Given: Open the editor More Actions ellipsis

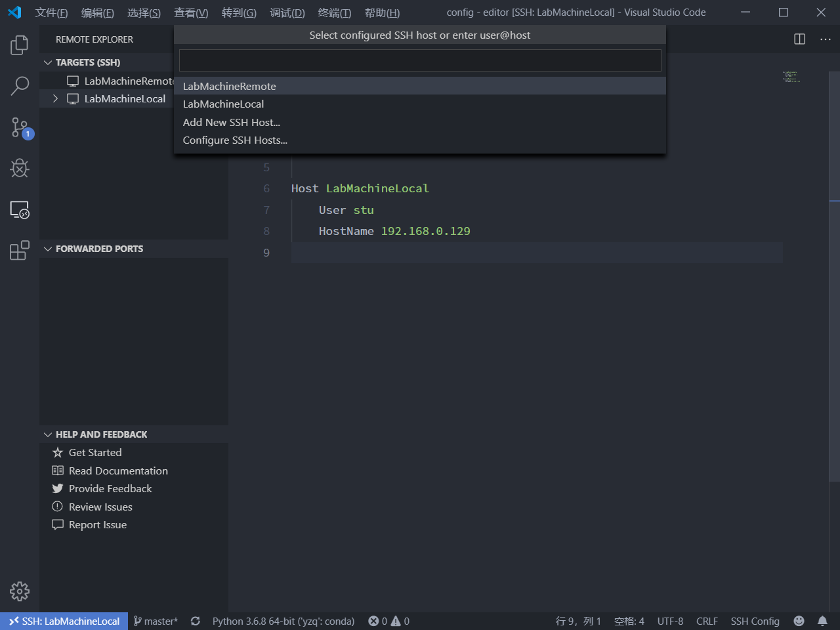Looking at the screenshot, I should coord(826,39).
